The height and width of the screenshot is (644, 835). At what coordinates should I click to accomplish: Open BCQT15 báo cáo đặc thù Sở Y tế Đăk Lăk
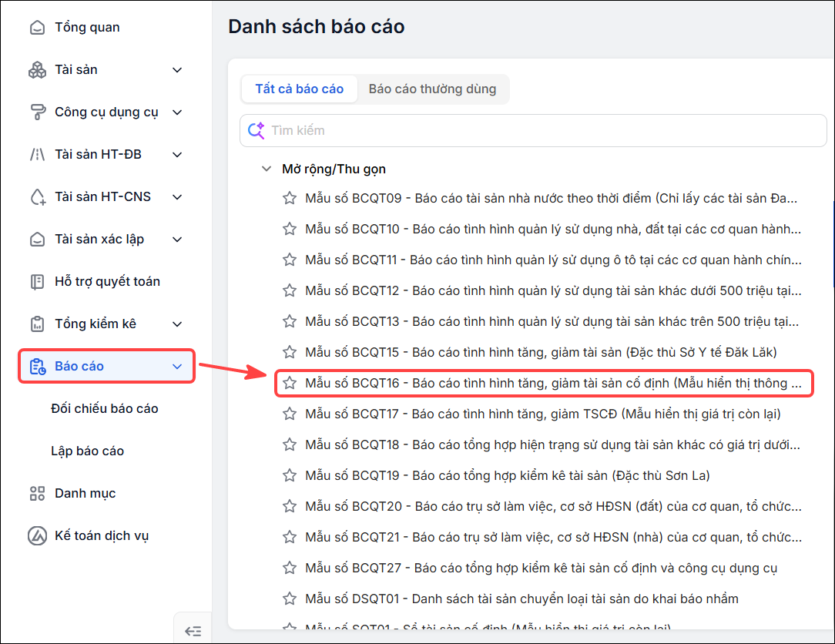pyautogui.click(x=541, y=352)
